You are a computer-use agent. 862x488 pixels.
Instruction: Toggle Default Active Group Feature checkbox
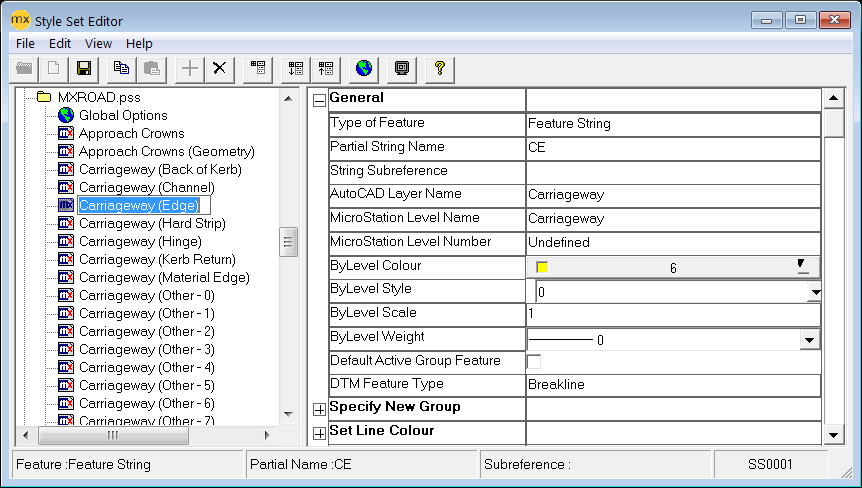pos(534,361)
